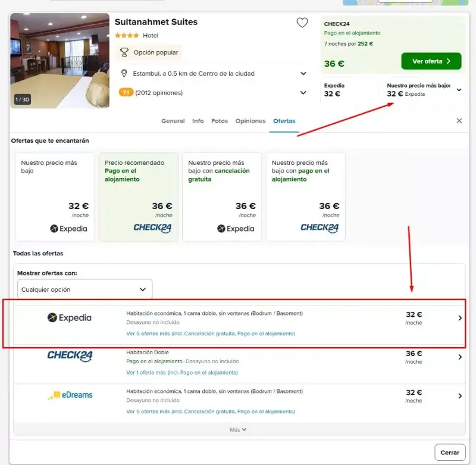This screenshot has height=465, width=476.
Task: Click eDreams' Habitación económica room description
Action: [214, 391]
